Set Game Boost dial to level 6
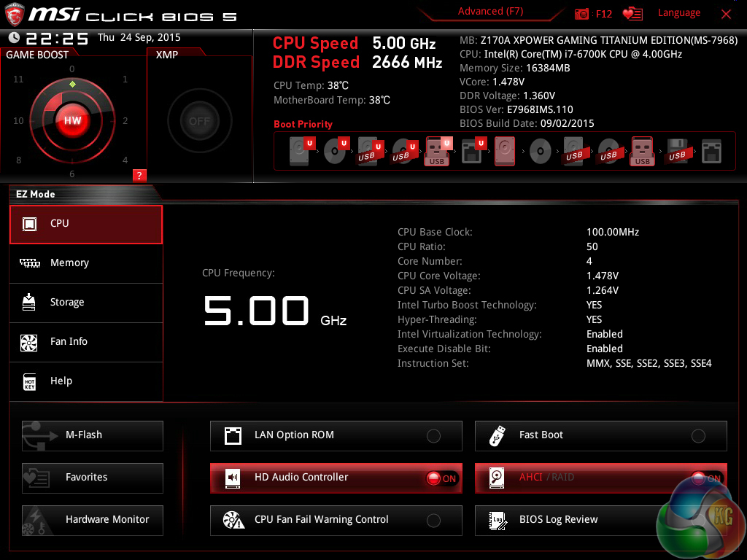 pos(72,174)
